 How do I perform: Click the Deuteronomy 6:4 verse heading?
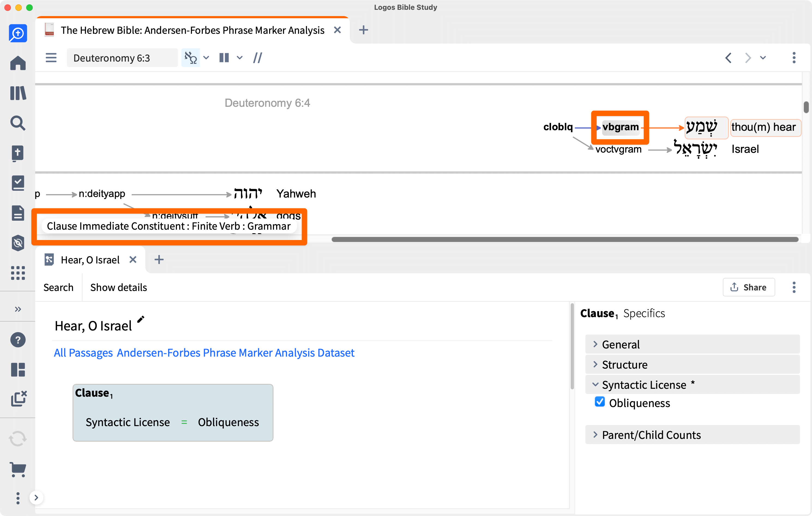tap(267, 103)
